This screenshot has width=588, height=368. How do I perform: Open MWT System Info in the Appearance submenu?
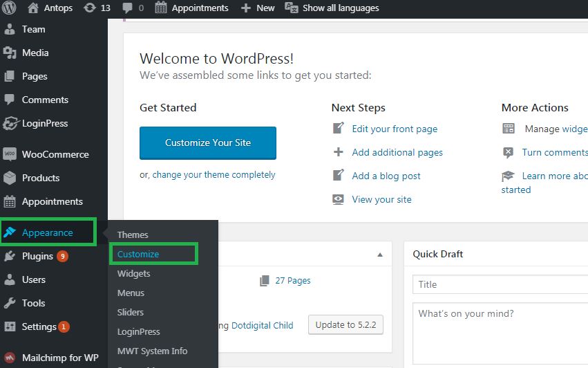click(x=152, y=351)
